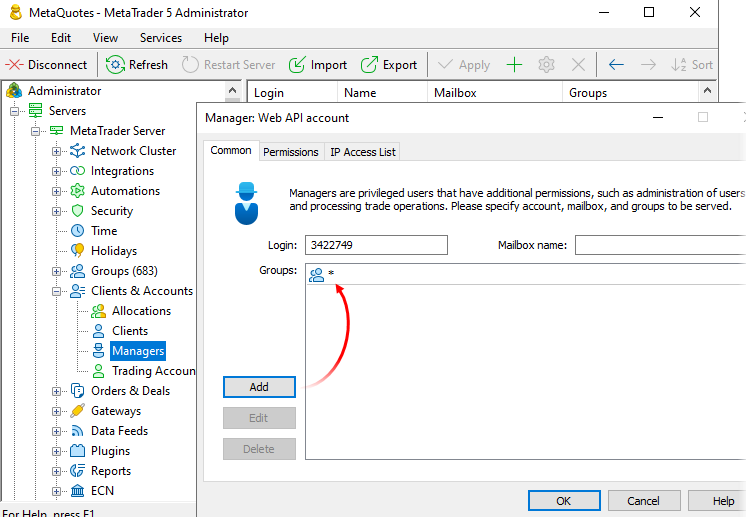
Task: Expand the Integrations node
Action: click(x=57, y=171)
